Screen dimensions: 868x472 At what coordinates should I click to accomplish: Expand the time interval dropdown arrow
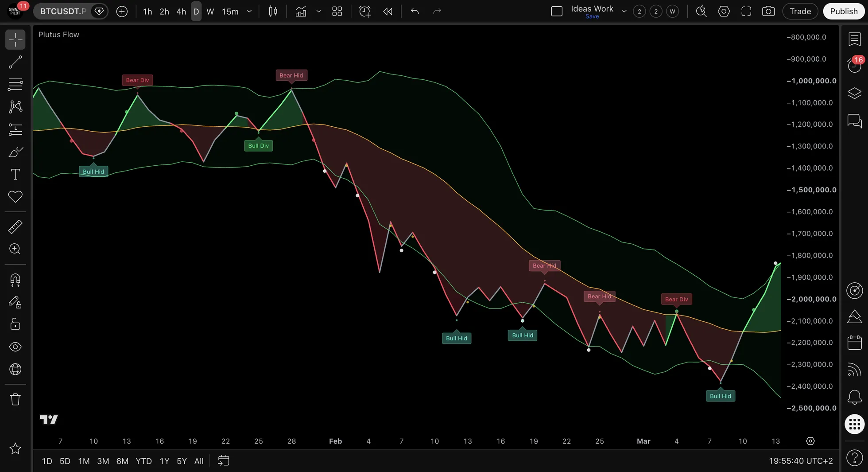249,12
